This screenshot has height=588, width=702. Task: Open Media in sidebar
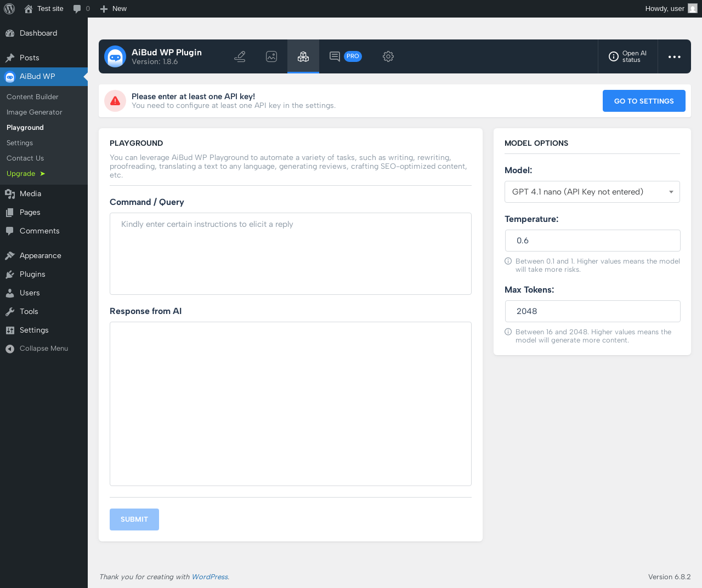[x=44, y=193]
